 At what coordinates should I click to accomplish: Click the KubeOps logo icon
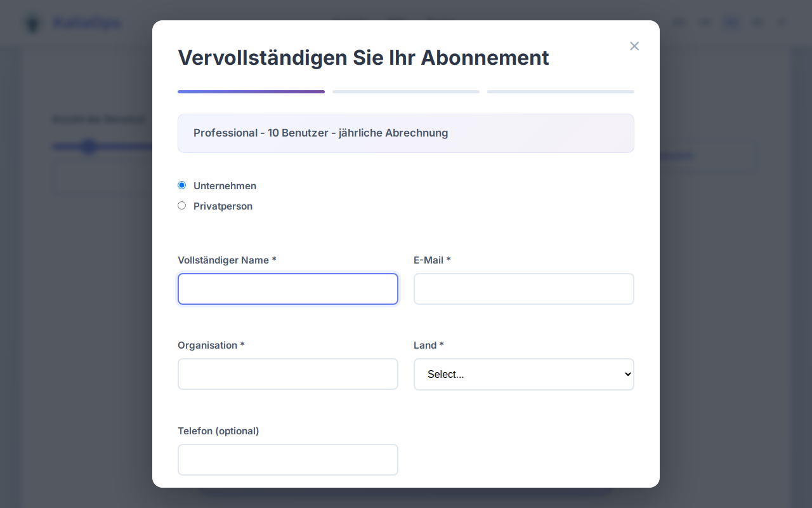(32, 23)
